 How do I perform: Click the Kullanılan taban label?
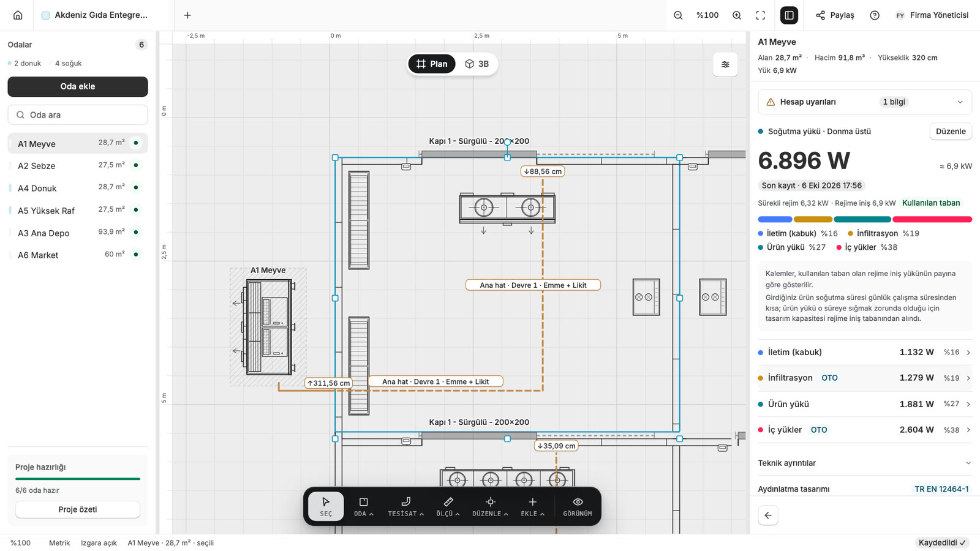pos(931,203)
